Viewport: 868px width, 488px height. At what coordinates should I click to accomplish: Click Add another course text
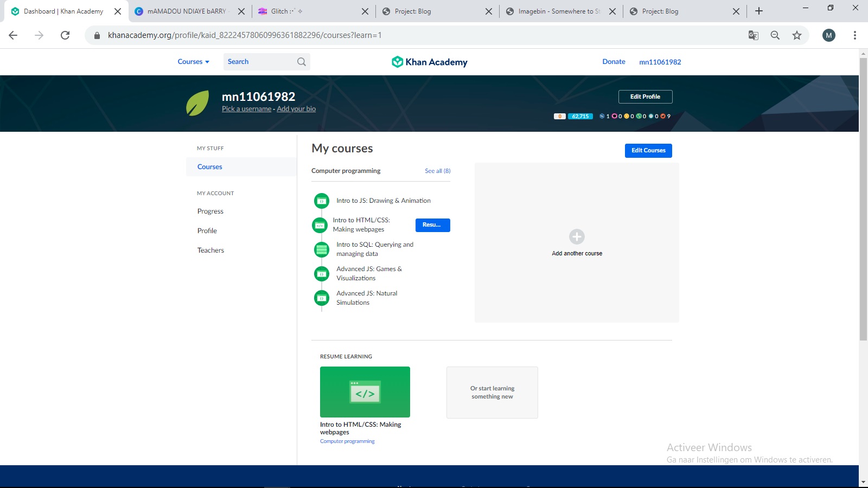pos(577,253)
